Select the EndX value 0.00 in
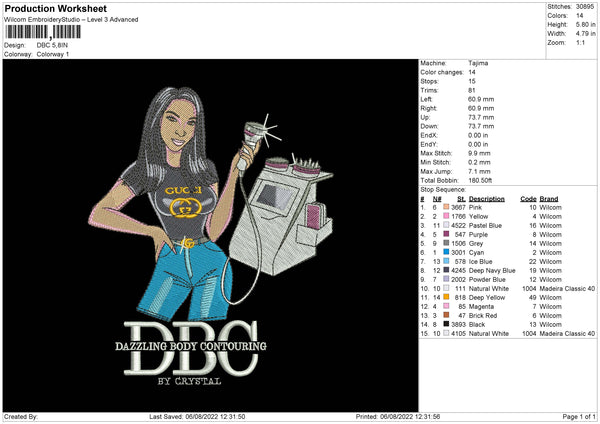600x424 pixels. (x=478, y=135)
